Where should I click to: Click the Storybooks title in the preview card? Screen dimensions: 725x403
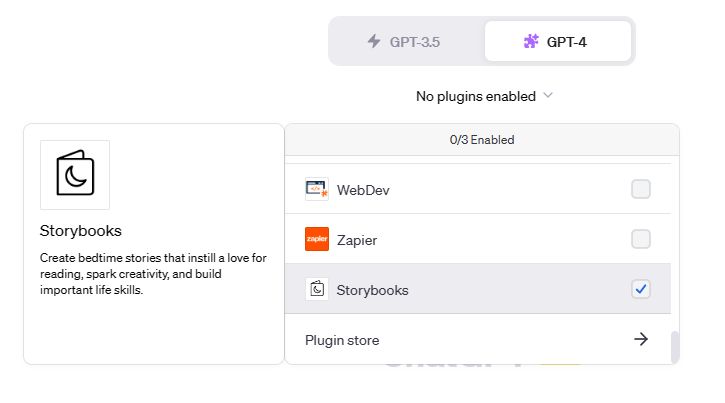tap(80, 231)
